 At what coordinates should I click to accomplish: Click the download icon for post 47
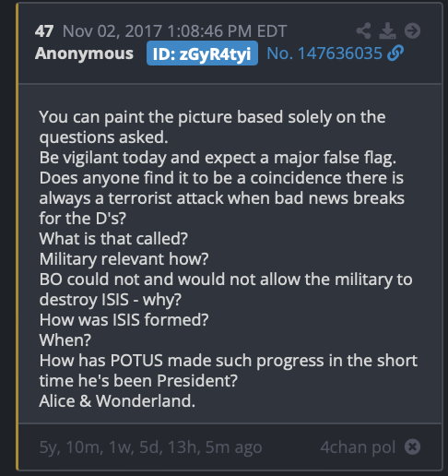point(387,30)
